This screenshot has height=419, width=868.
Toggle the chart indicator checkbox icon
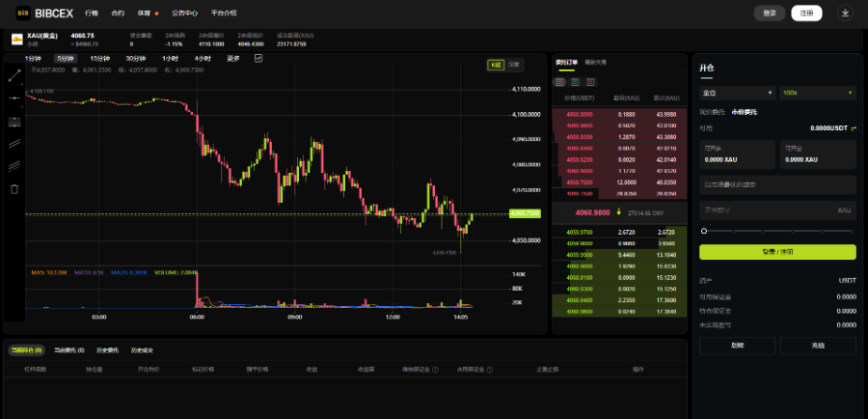(258, 58)
